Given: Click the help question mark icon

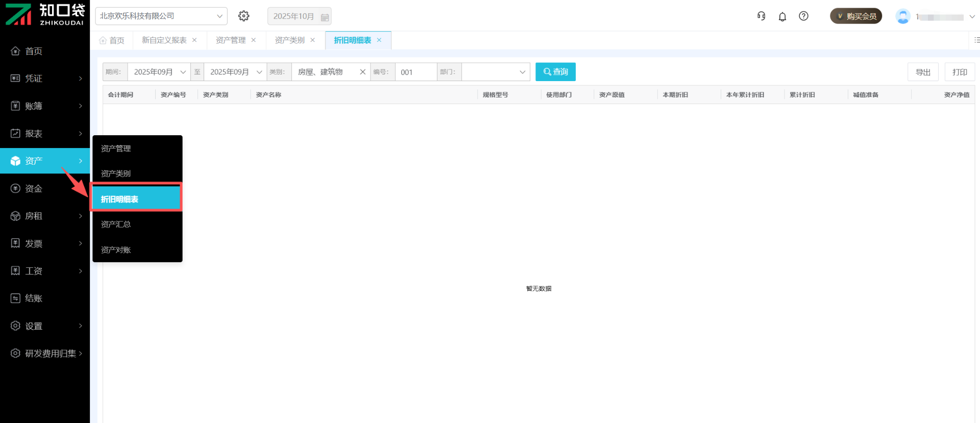Looking at the screenshot, I should click(803, 16).
